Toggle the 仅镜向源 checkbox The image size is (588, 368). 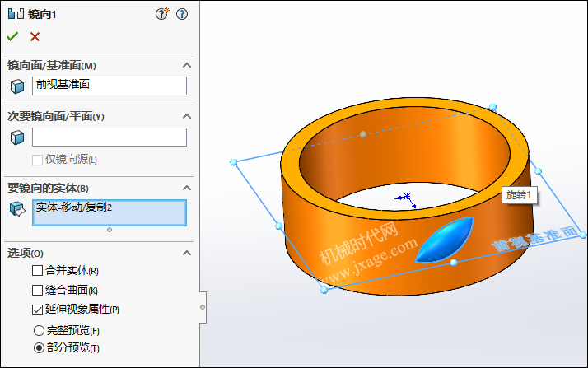(37, 160)
